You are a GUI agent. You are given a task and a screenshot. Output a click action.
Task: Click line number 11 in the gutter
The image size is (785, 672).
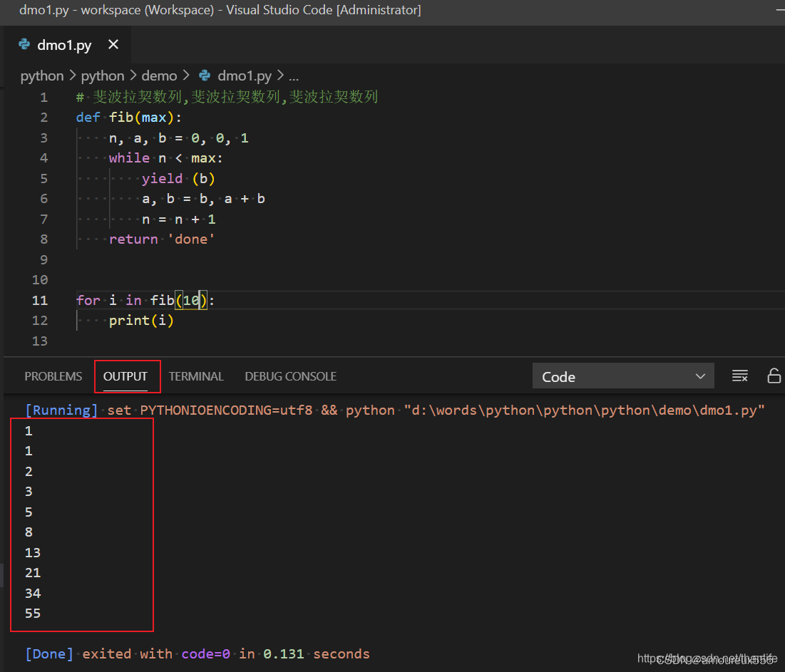point(40,300)
